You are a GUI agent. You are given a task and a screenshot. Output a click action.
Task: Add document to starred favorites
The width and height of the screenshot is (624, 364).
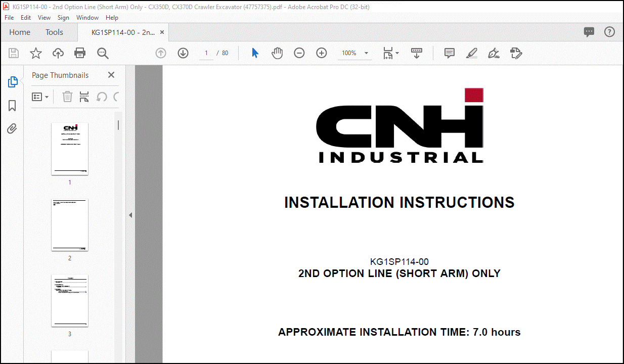coord(36,53)
